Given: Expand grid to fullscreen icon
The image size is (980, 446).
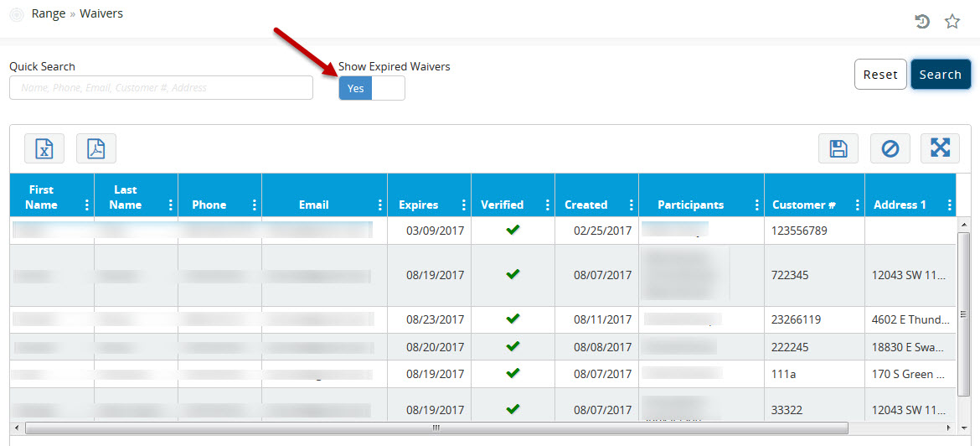Looking at the screenshot, I should pyautogui.click(x=940, y=148).
